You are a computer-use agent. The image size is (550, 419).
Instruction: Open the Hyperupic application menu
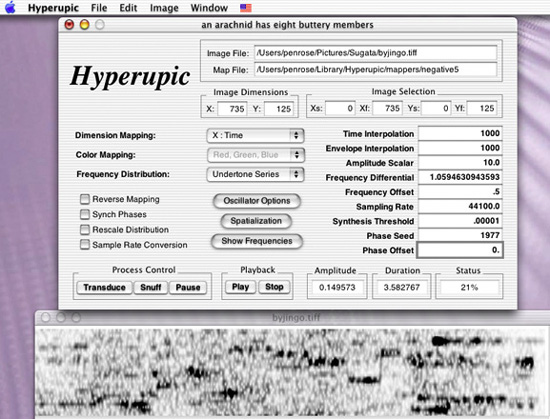point(53,8)
